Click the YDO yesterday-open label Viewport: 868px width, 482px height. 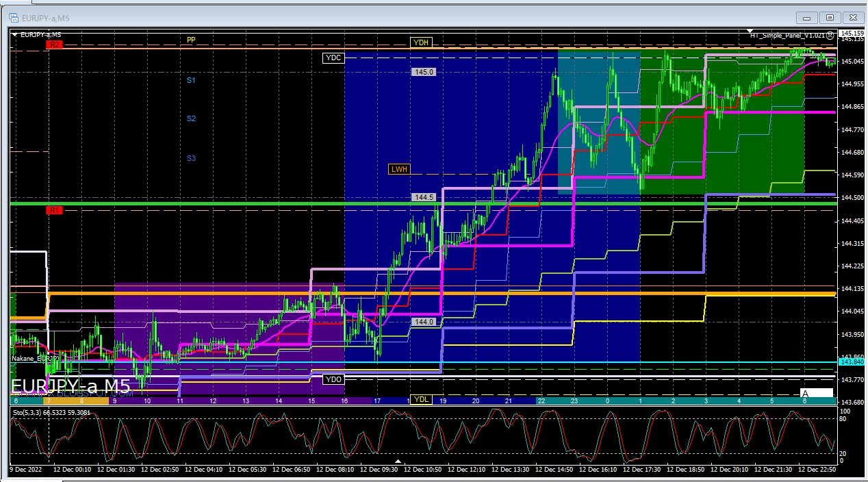coord(333,379)
